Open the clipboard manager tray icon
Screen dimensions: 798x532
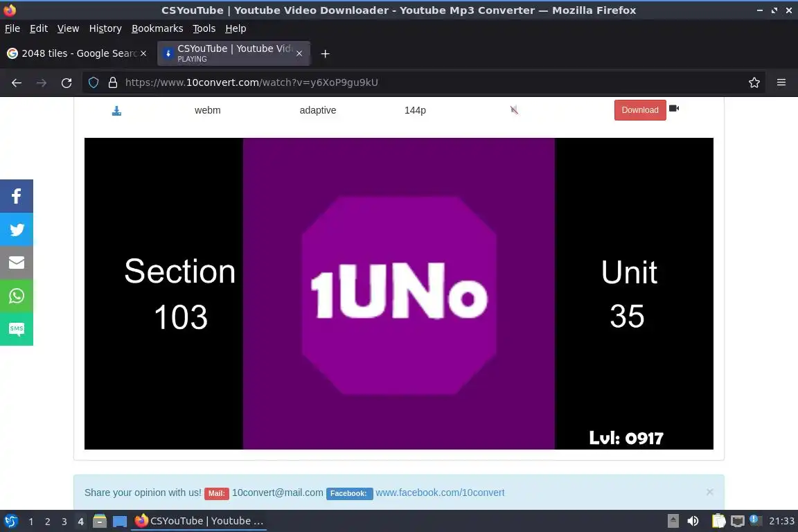(x=718, y=521)
